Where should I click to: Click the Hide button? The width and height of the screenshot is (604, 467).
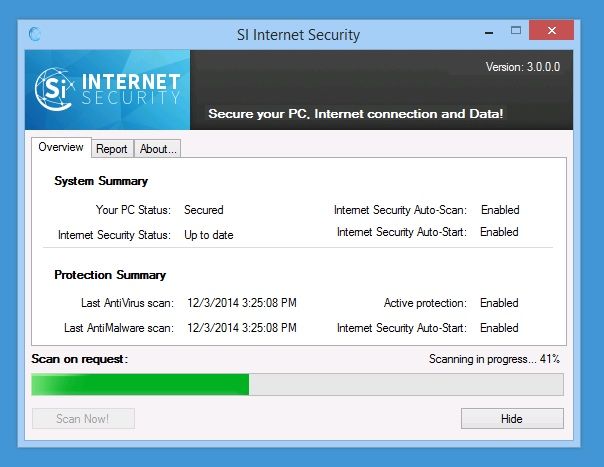coord(512,418)
